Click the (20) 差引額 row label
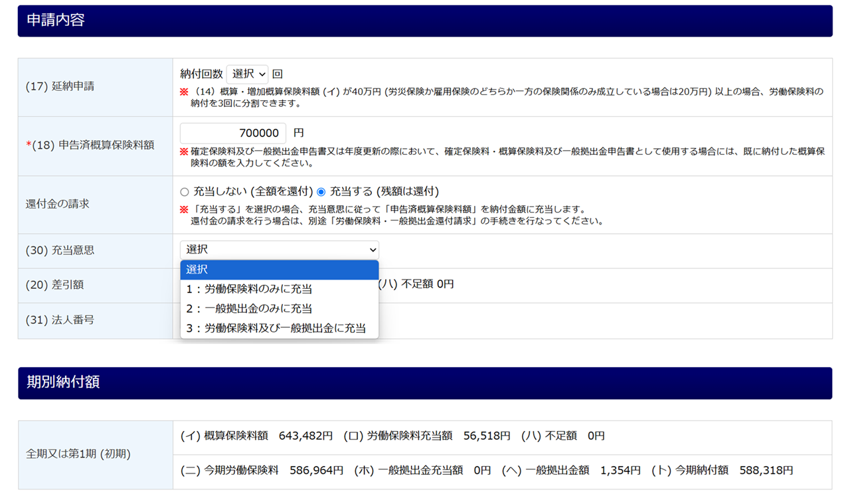850x504 pixels. 54,285
